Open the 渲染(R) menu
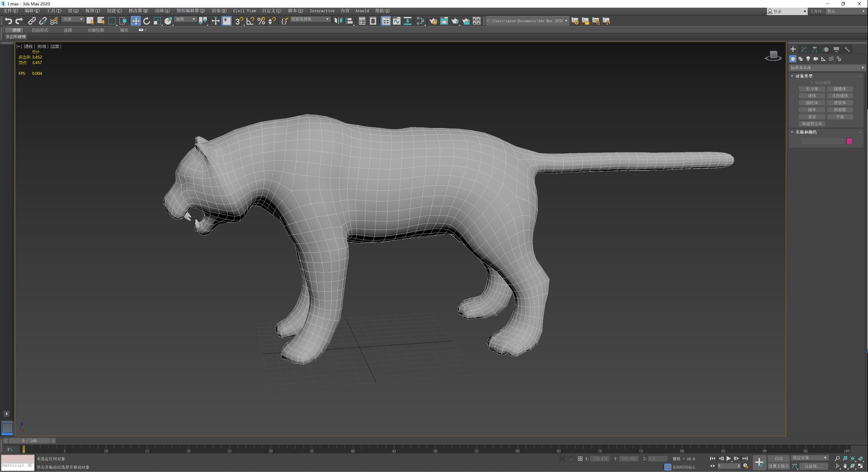Viewport: 868px width, 472px height. coord(219,11)
